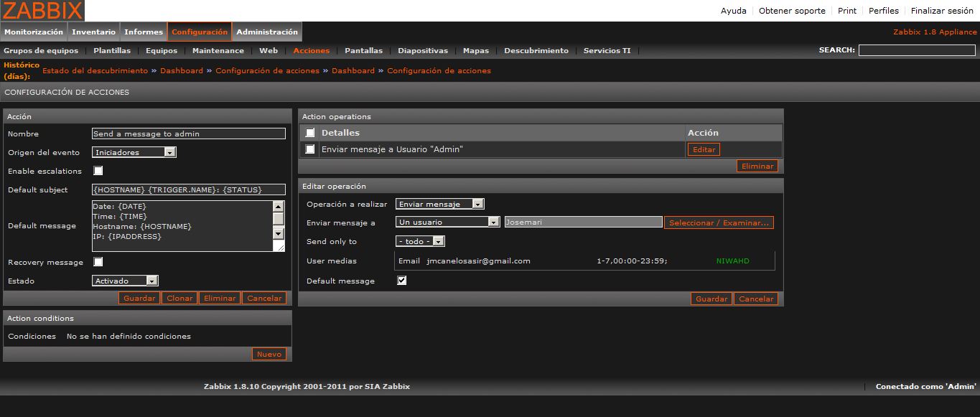The height and width of the screenshot is (417, 980).
Task: Click Editar for the Admin operation
Action: (x=704, y=149)
